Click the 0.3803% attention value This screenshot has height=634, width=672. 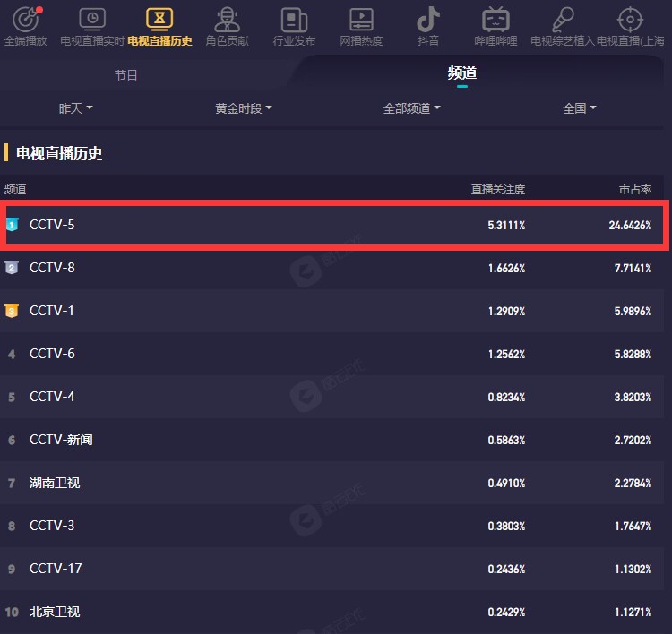506,526
